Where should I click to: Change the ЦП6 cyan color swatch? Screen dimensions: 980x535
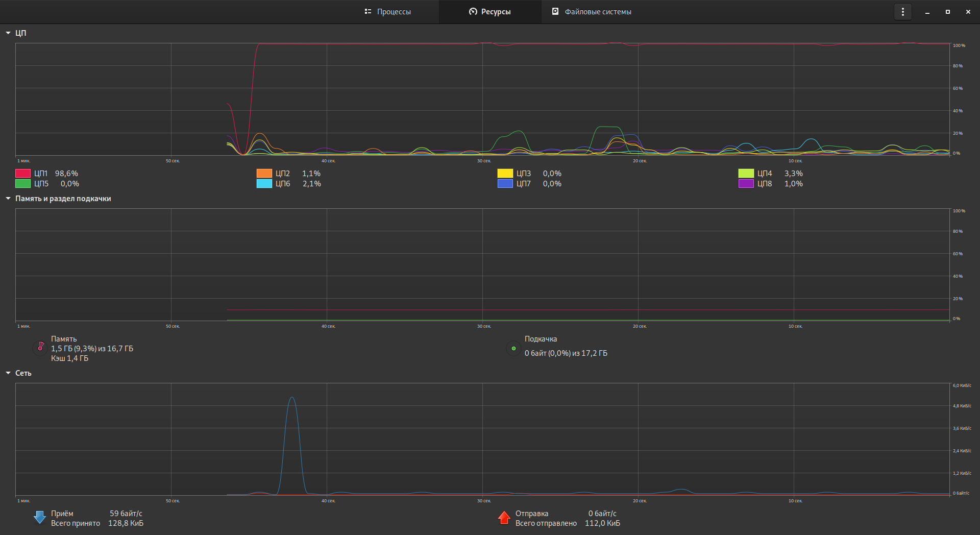(264, 184)
